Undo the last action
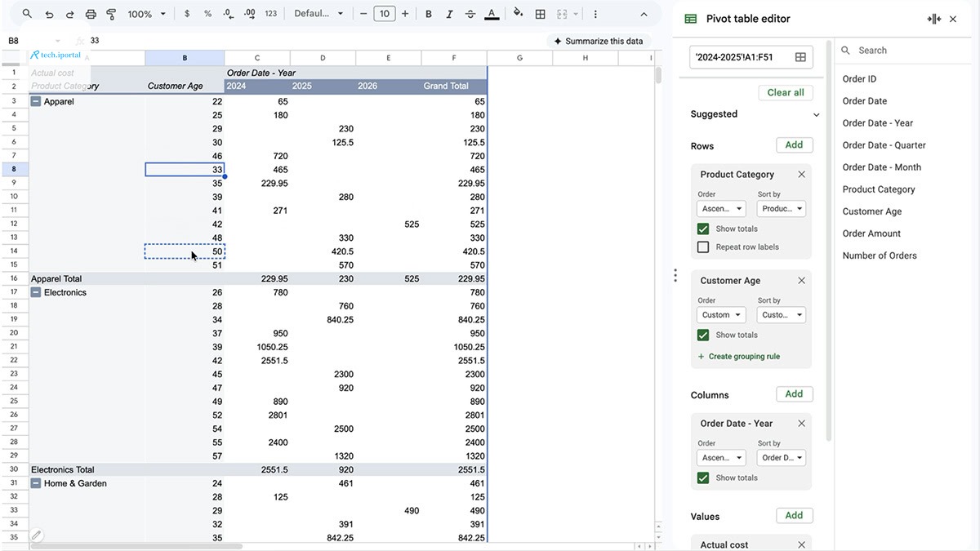The image size is (980, 551). (x=49, y=14)
